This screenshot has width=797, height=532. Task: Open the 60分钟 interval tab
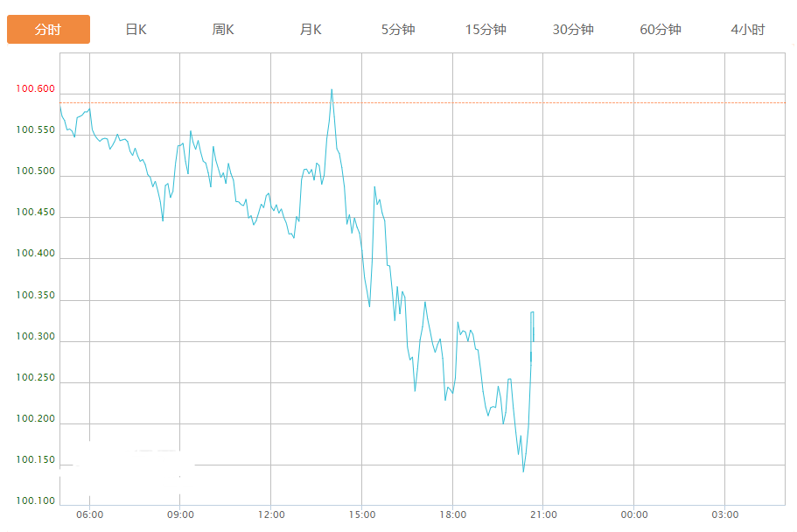coord(661,30)
